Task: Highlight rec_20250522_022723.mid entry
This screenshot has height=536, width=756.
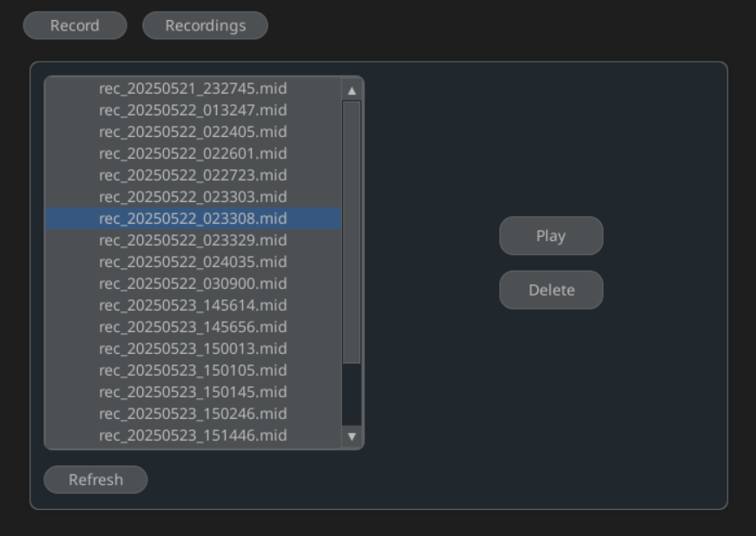Action: click(x=193, y=175)
